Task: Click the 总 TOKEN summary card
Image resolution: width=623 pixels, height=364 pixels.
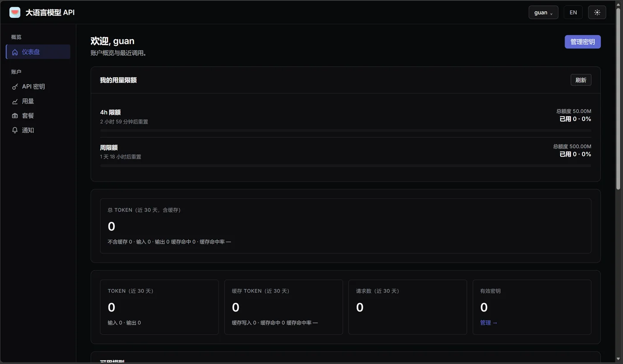Action: (x=345, y=226)
